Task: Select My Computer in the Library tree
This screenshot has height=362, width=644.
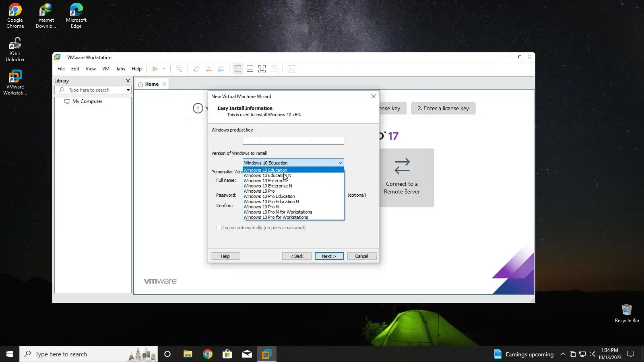Action: click(x=87, y=101)
